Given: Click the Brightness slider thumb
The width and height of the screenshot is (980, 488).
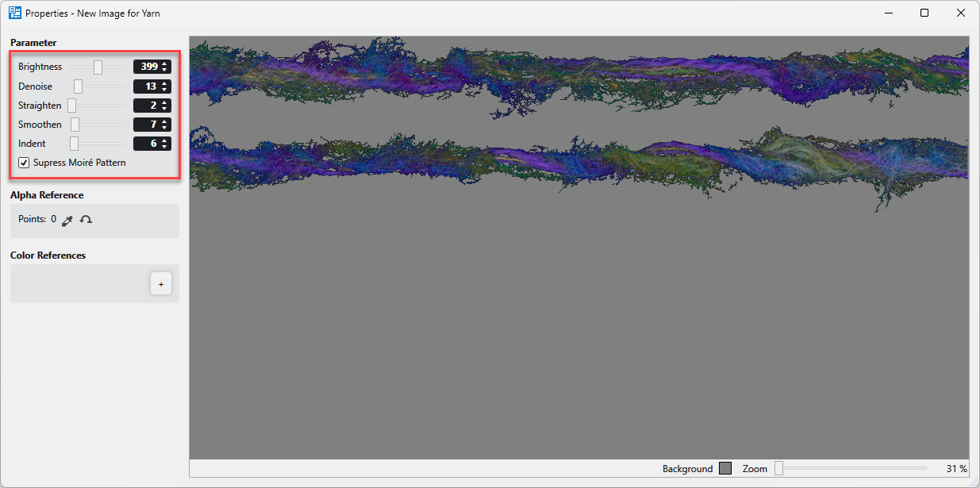Looking at the screenshot, I should pyautogui.click(x=98, y=67).
